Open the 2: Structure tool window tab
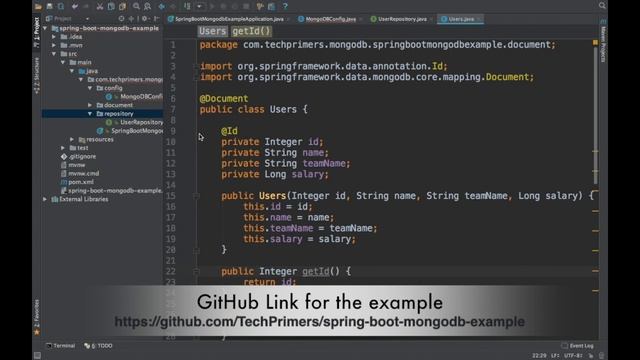Viewport: 640px width, 360px height. (37, 76)
